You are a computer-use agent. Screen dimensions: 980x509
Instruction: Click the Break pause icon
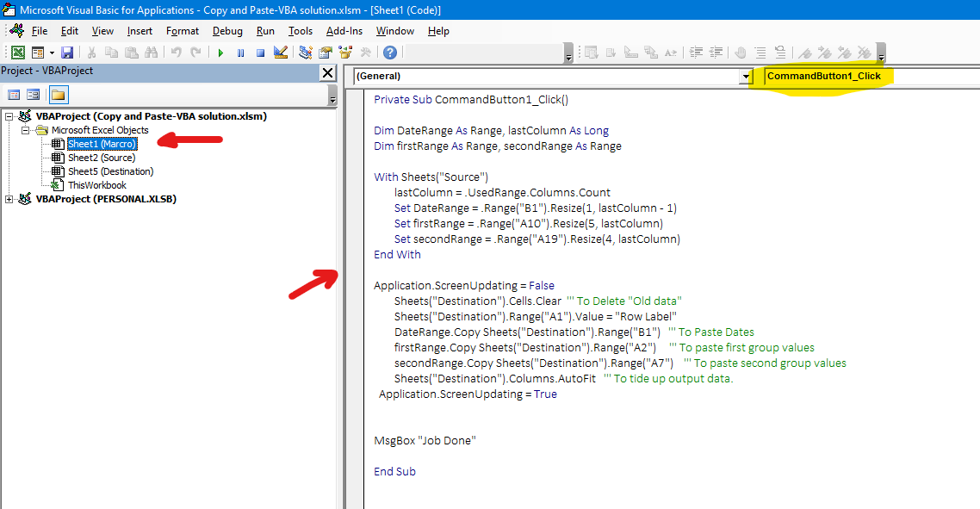pyautogui.click(x=240, y=53)
